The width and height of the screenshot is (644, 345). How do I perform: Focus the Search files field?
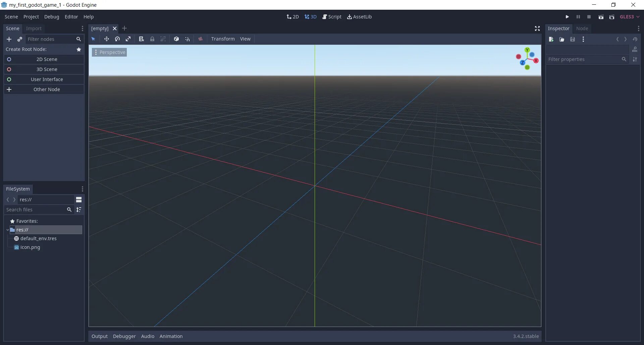point(39,210)
